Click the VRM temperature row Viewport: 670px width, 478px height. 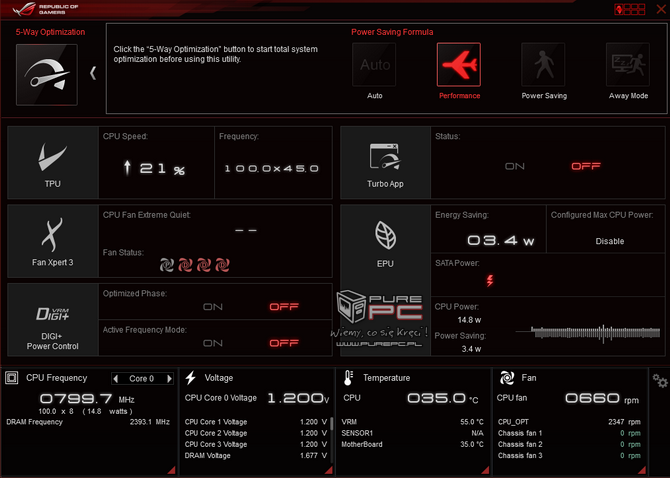tap(412, 422)
